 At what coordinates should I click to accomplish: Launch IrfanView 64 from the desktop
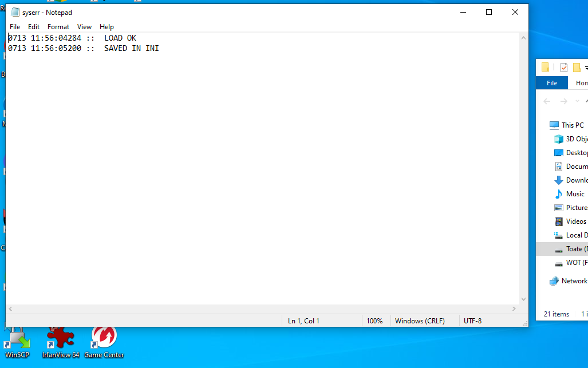[60, 342]
